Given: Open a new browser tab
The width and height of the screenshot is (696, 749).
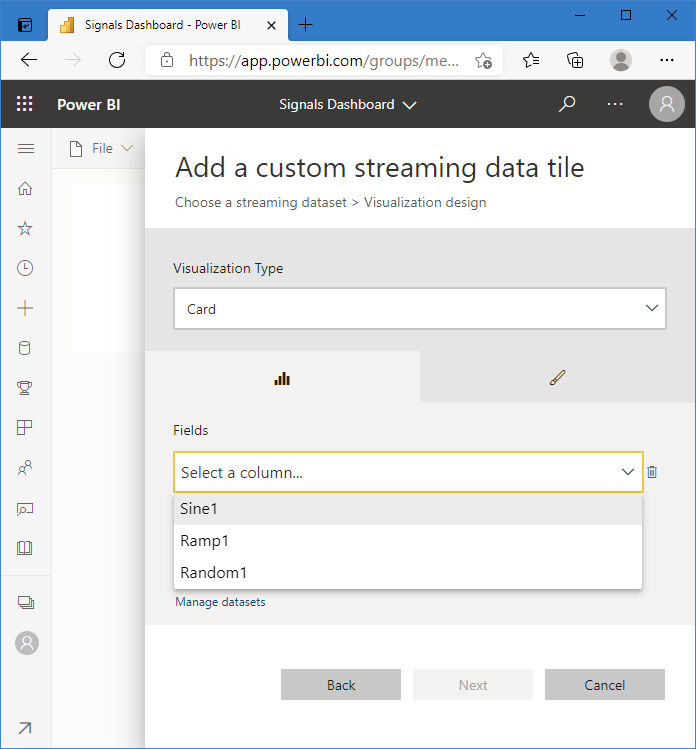Looking at the screenshot, I should coord(305,24).
